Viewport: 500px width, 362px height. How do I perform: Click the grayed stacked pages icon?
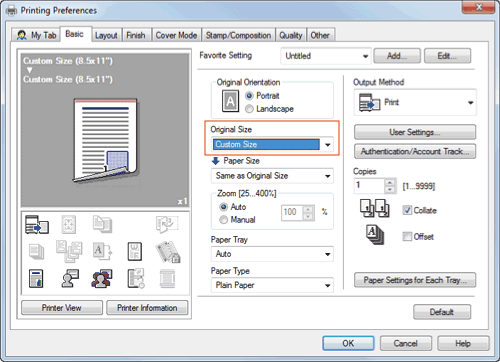click(x=36, y=252)
